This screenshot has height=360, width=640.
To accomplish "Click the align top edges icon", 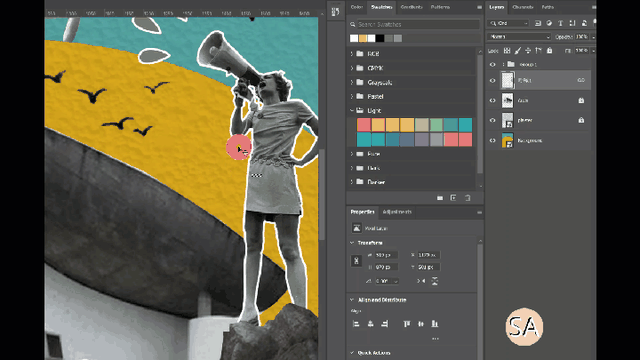I will tap(407, 324).
